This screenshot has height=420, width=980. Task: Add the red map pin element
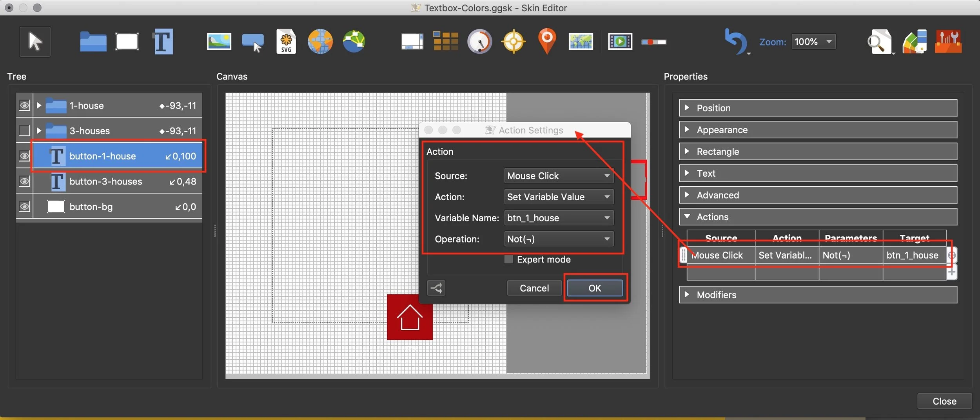(x=547, y=41)
